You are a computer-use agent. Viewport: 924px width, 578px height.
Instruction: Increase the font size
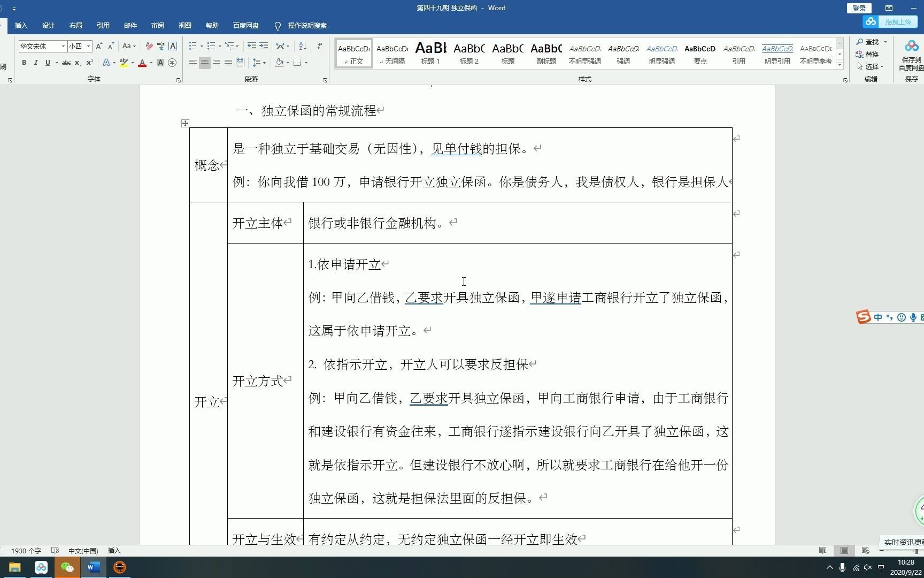tap(99, 46)
